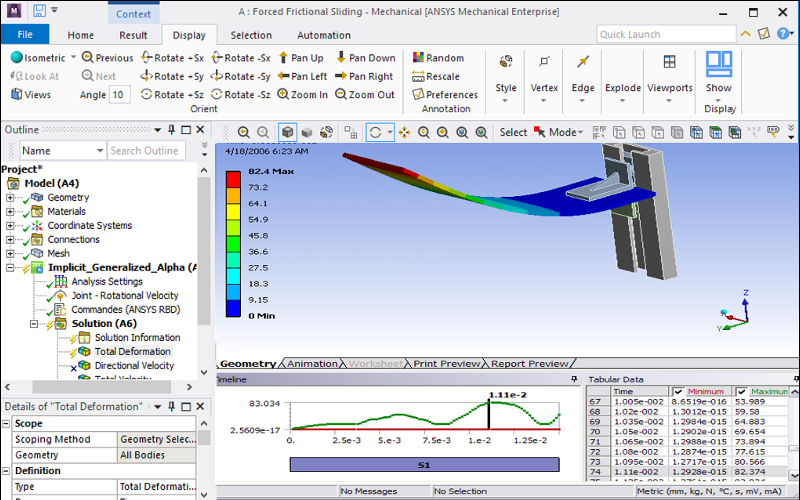
Task: Collapse the Implicit_Generalized_Alpha node
Action: 10,267
